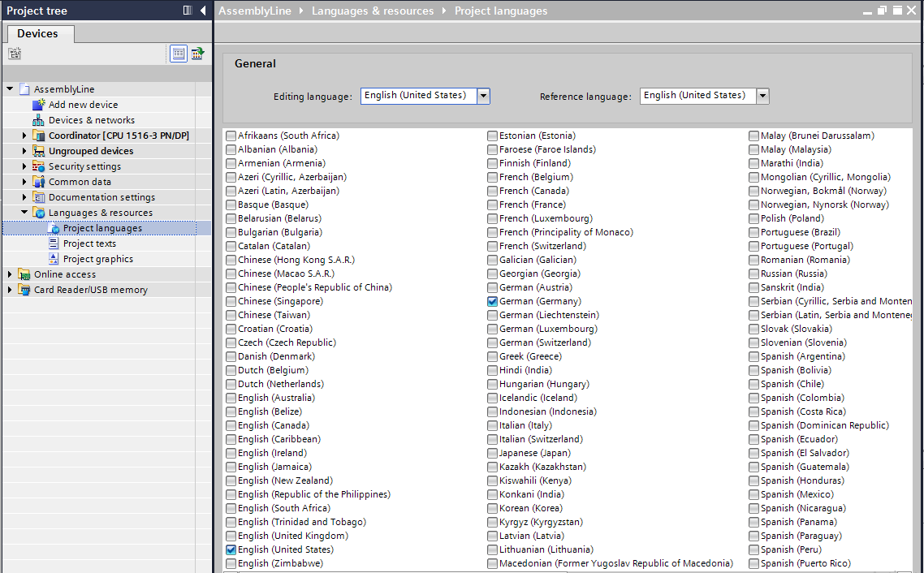Click the overview table view icon in tree toolbar
This screenshot has height=573, width=924.
point(178,54)
